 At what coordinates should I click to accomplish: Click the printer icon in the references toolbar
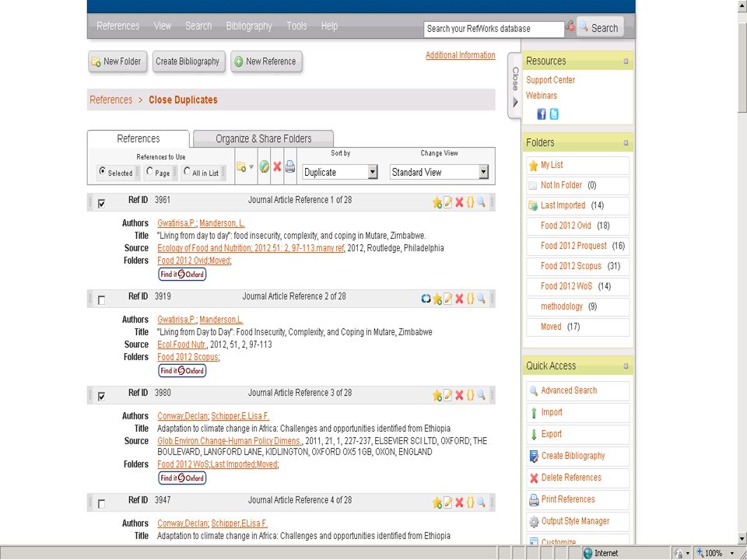coord(289,166)
